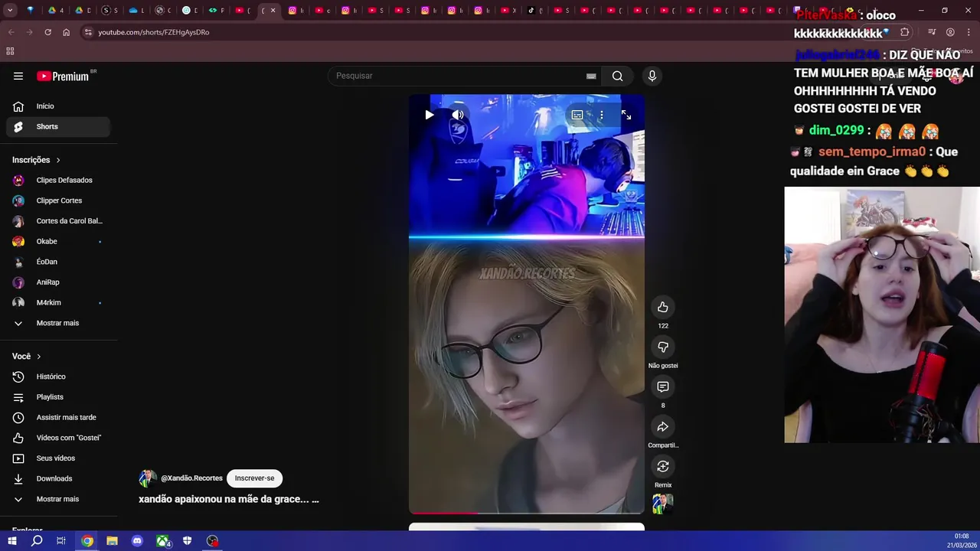The height and width of the screenshot is (551, 980).
Task: Open Clipes Defasados channel
Action: click(x=58, y=180)
